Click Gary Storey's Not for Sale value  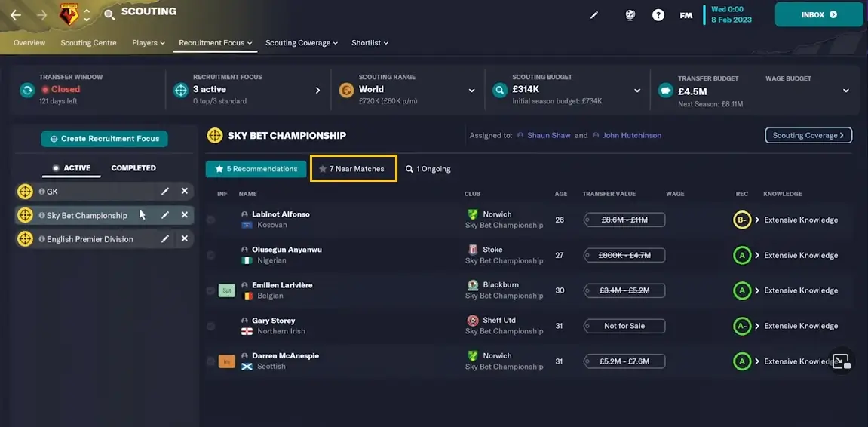(x=624, y=326)
